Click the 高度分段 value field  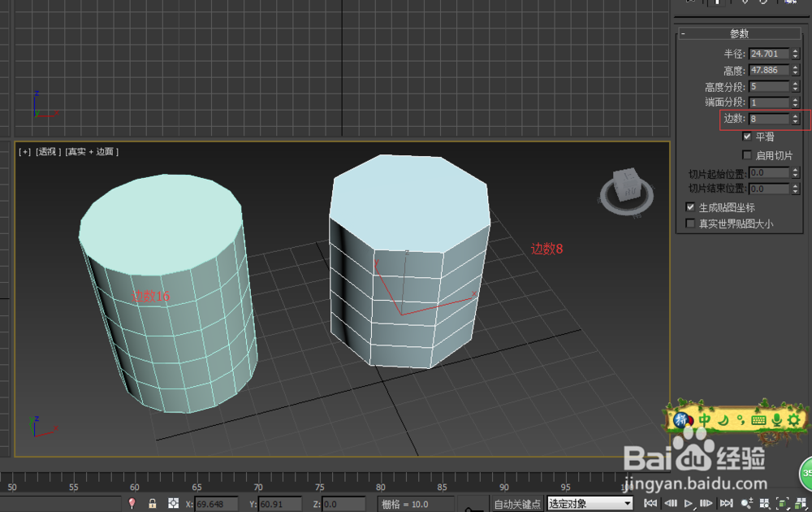coord(769,86)
